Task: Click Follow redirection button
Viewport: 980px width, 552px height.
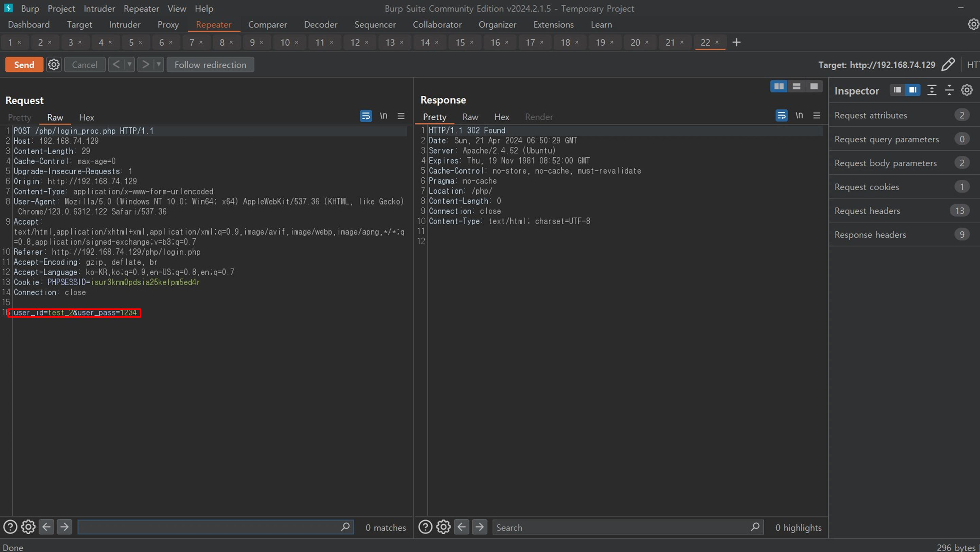Action: pos(210,65)
